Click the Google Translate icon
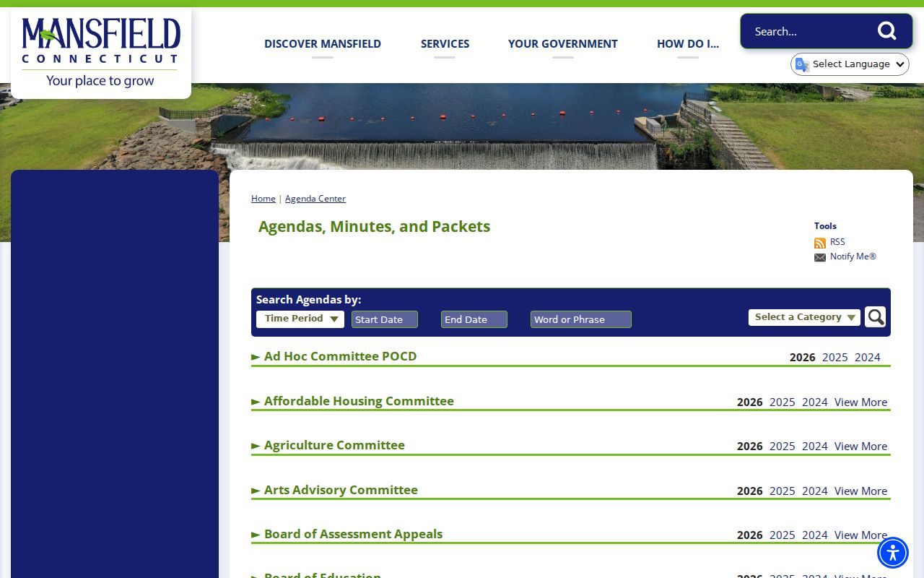The height and width of the screenshot is (578, 924). (802, 64)
